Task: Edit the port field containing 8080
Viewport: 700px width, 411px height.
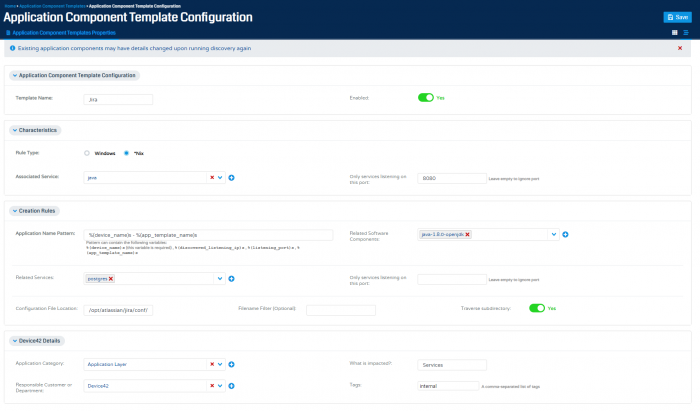Action: (x=452, y=178)
